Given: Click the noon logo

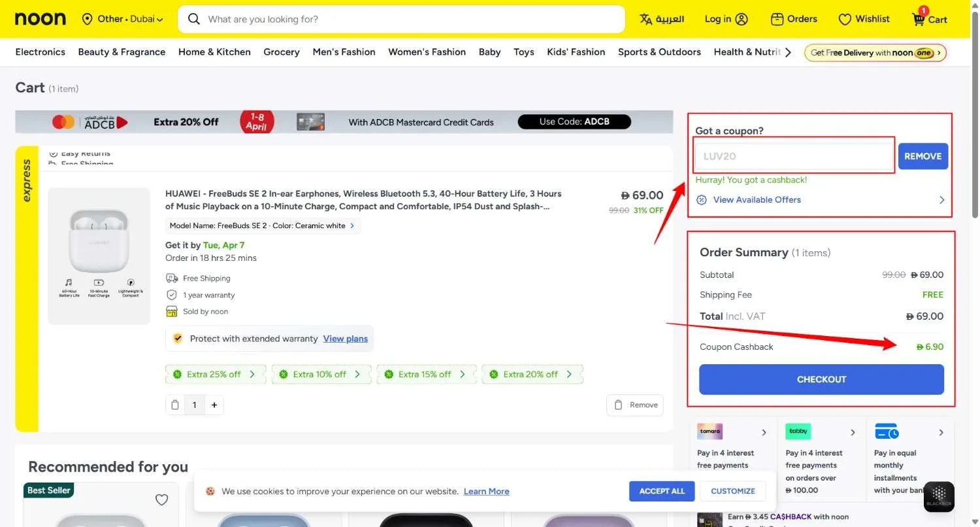Looking at the screenshot, I should 41,19.
